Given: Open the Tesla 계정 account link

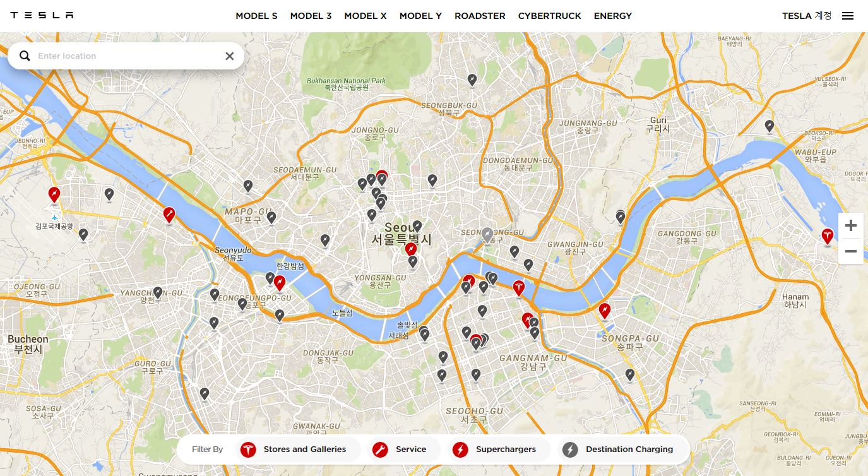Looking at the screenshot, I should [807, 16].
